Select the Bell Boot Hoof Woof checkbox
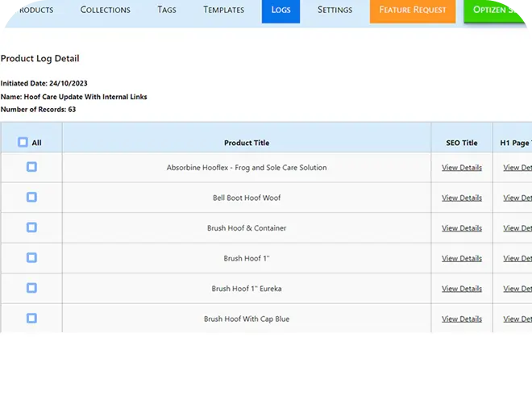 click(x=31, y=197)
